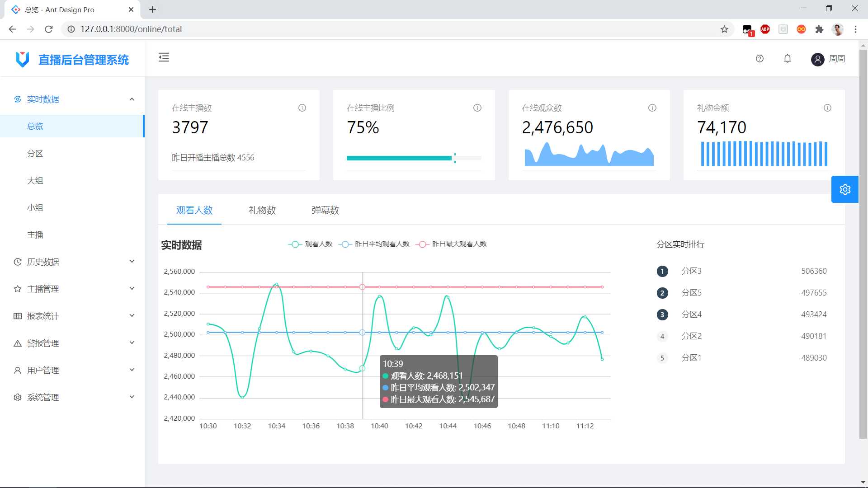
Task: Reload the page in the browser
Action: point(49,29)
